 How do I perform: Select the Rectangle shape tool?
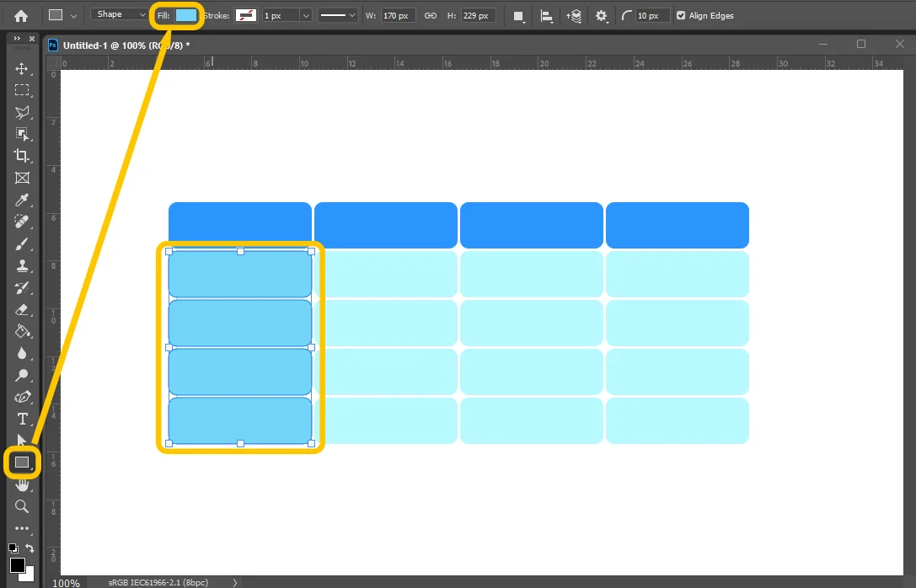pos(22,462)
